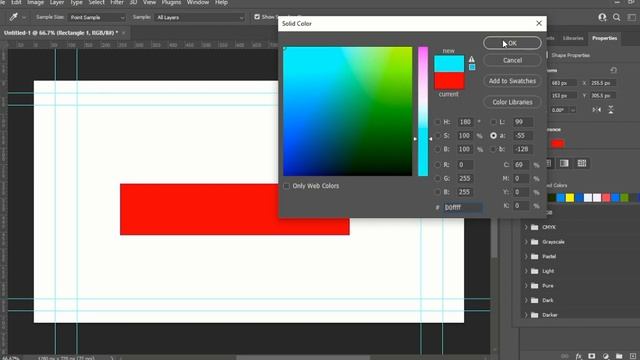Click the red fill swatch in Properties
The width and height of the screenshot is (640, 360).
pos(558,143)
